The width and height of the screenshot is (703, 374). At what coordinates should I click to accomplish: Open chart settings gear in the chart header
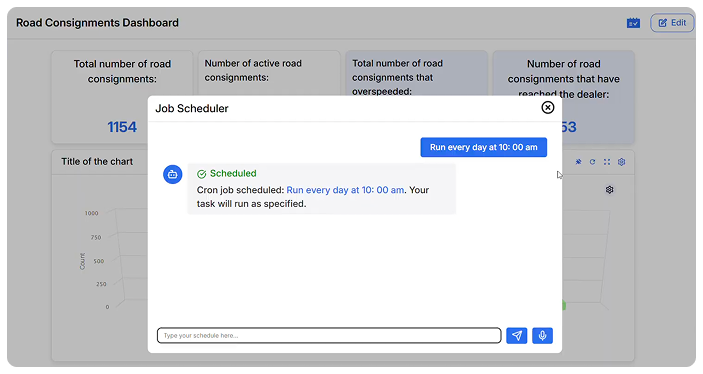pyautogui.click(x=621, y=162)
